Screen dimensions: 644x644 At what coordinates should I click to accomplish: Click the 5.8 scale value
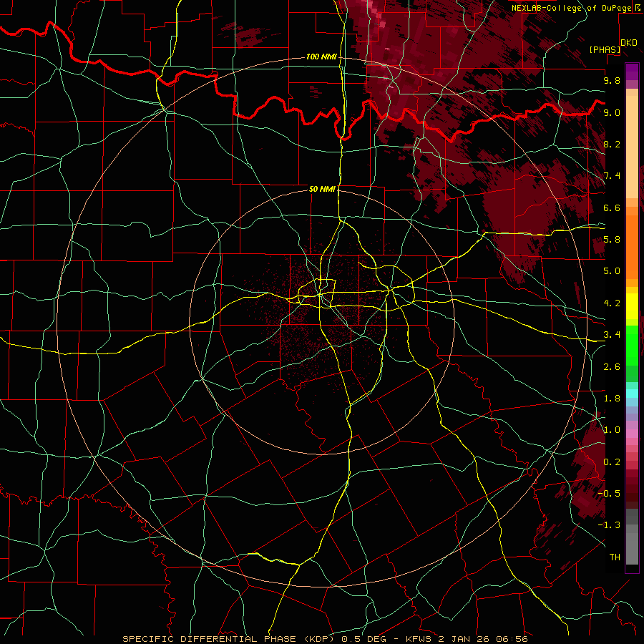click(612, 240)
